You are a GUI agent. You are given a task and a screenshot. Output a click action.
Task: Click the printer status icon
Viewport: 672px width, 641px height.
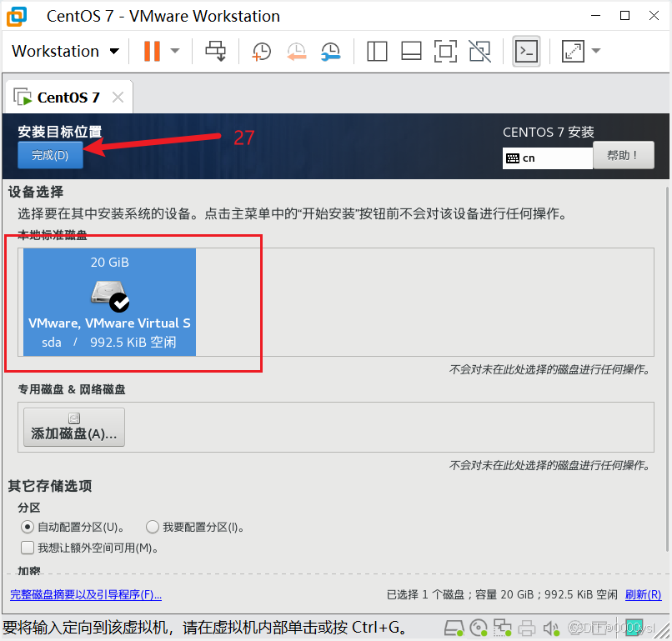coord(527,628)
